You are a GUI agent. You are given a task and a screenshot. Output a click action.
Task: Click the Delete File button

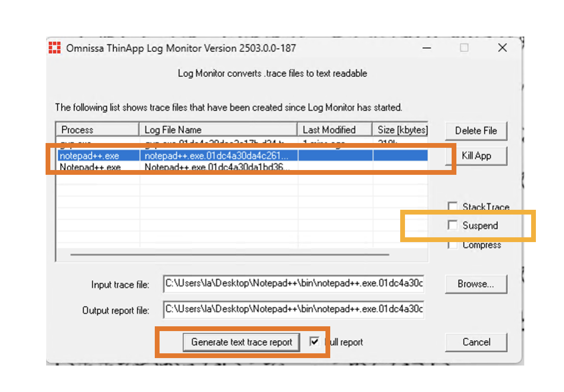click(x=475, y=130)
